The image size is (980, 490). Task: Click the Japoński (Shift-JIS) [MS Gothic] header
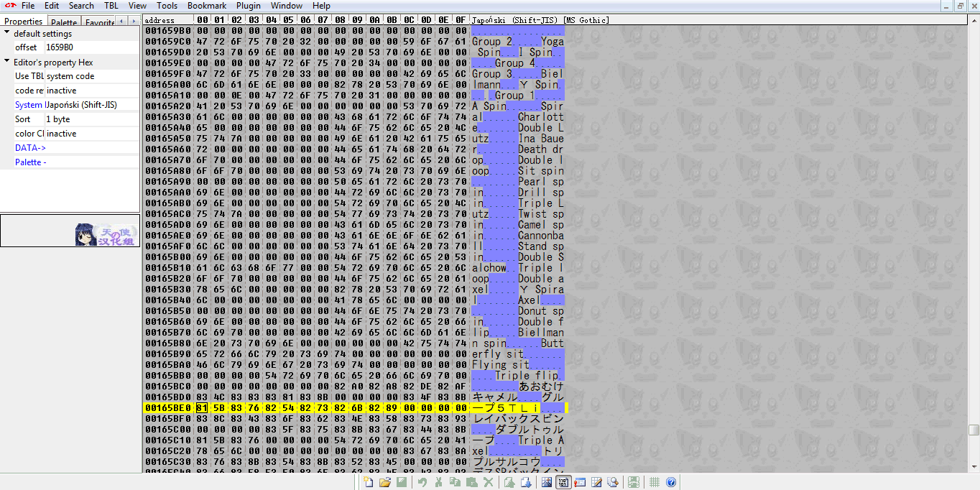tap(540, 20)
